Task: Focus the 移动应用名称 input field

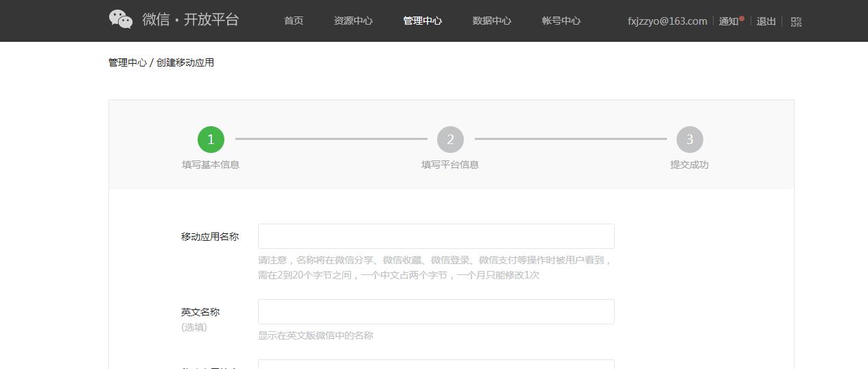Action: (x=436, y=236)
